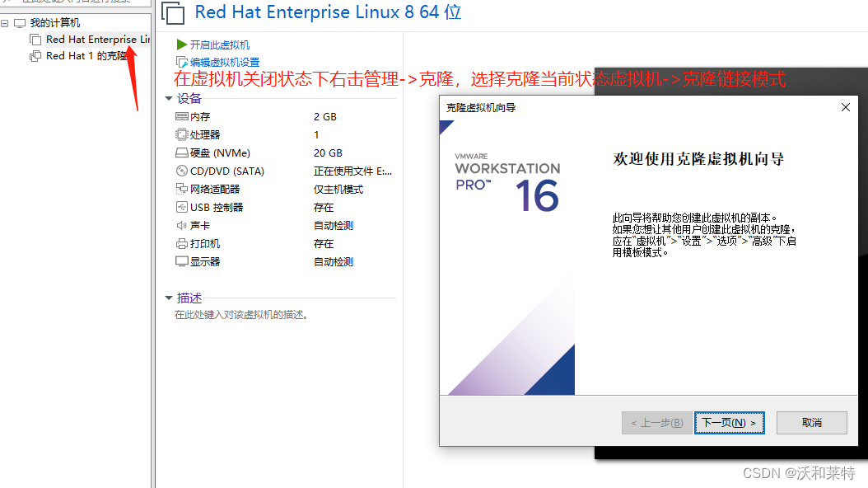
Task: Collapse the 描述 description section
Action: coord(169,298)
